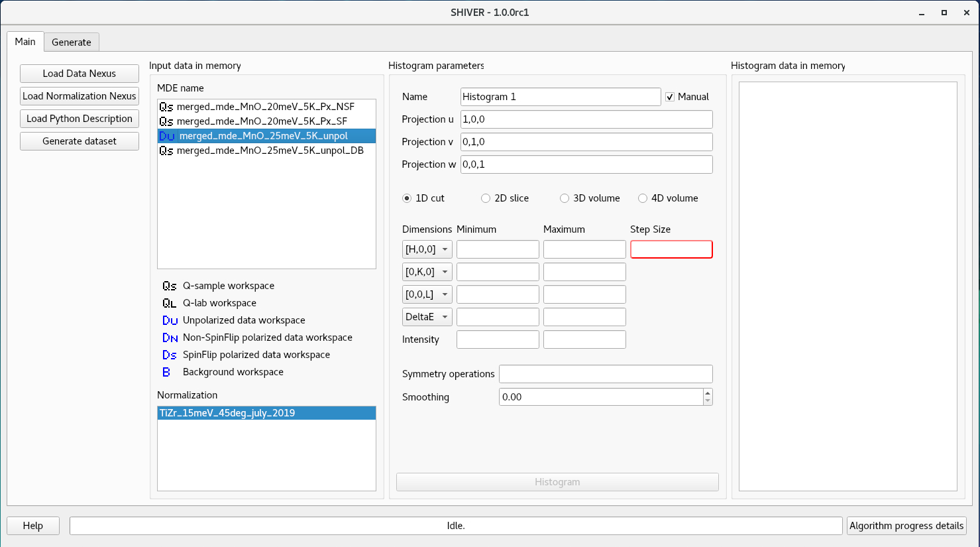Viewport: 980px width, 547px height.
Task: Switch to the Generate tab
Action: click(71, 42)
